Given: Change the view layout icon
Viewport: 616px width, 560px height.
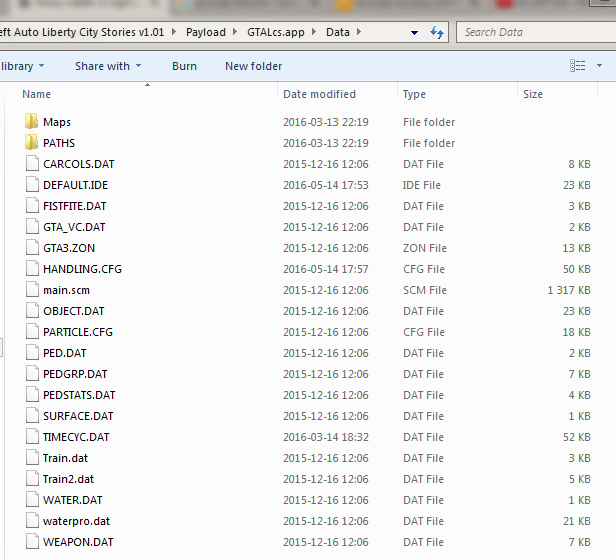Looking at the screenshot, I should [578, 66].
